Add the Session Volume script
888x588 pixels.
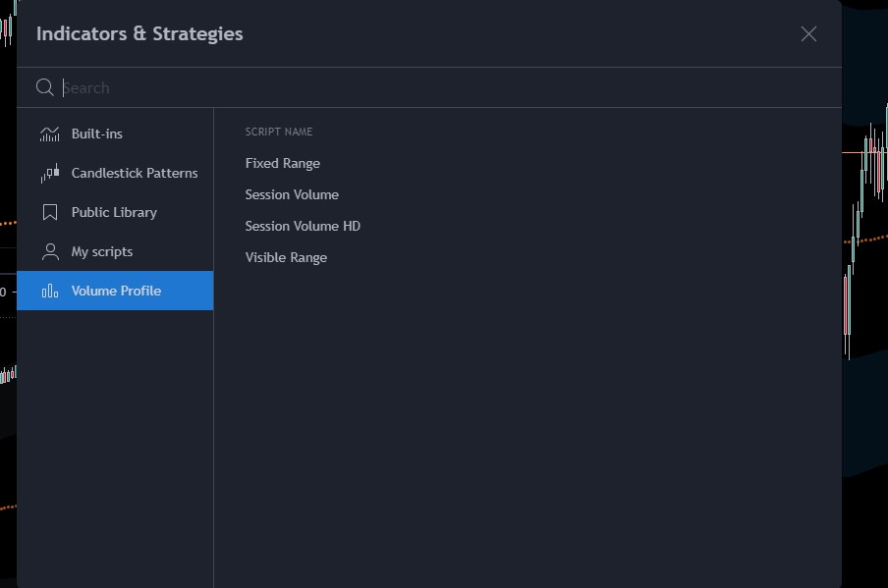pyautogui.click(x=292, y=194)
